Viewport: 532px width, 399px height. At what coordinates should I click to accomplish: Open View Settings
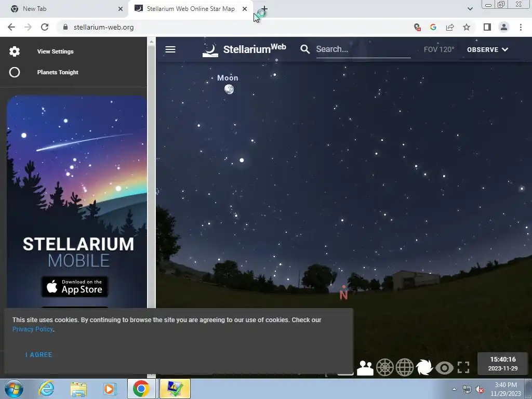point(55,51)
